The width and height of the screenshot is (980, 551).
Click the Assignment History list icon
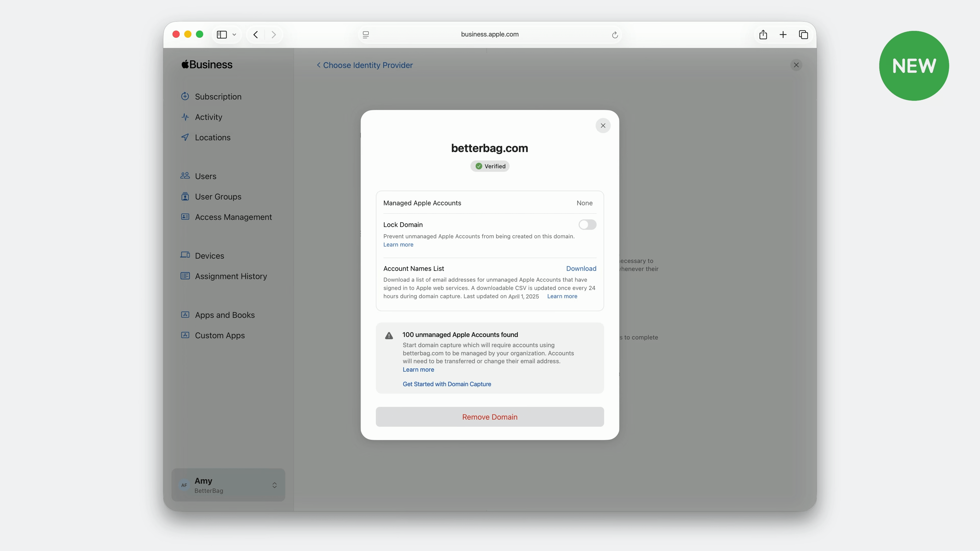coord(185,276)
